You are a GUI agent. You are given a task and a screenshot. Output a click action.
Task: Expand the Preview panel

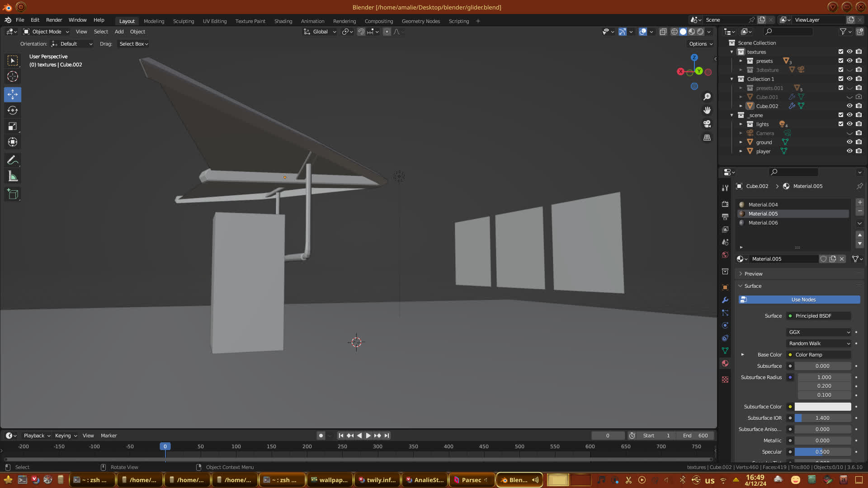pyautogui.click(x=753, y=274)
